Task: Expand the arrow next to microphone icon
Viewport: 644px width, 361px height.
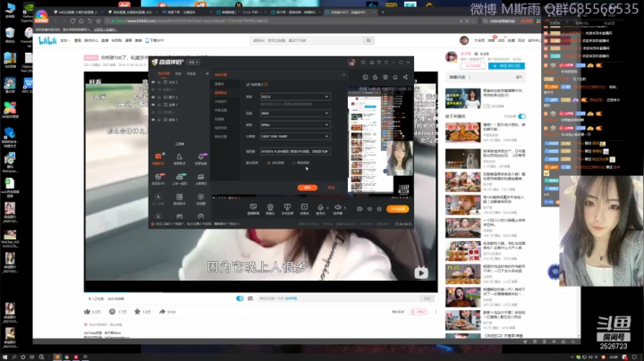Action: pyautogui.click(x=327, y=207)
